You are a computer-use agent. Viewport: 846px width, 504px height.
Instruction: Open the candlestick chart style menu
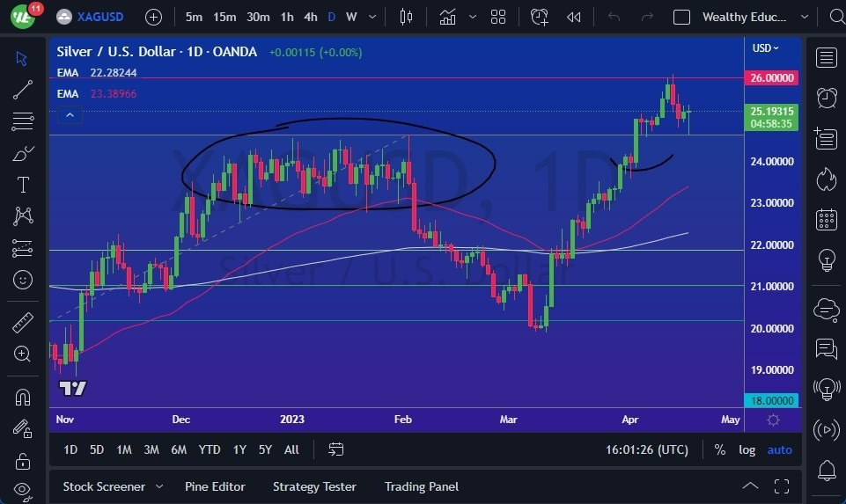point(406,18)
